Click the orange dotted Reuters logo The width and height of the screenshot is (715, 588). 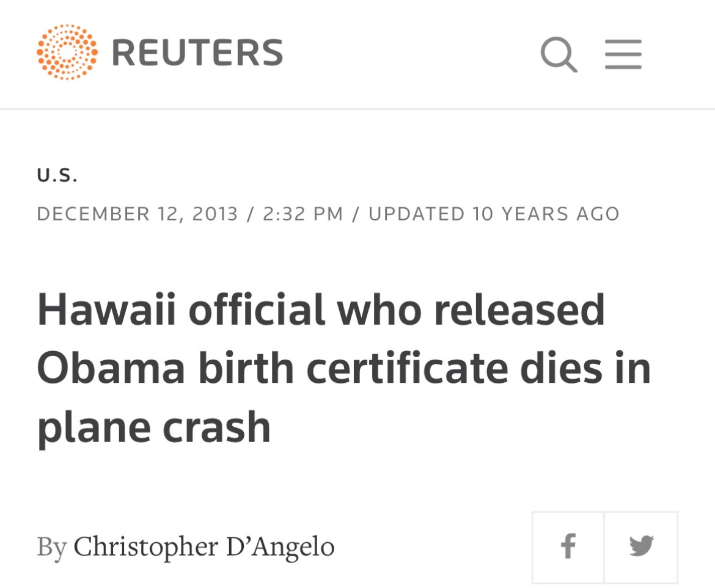67,53
